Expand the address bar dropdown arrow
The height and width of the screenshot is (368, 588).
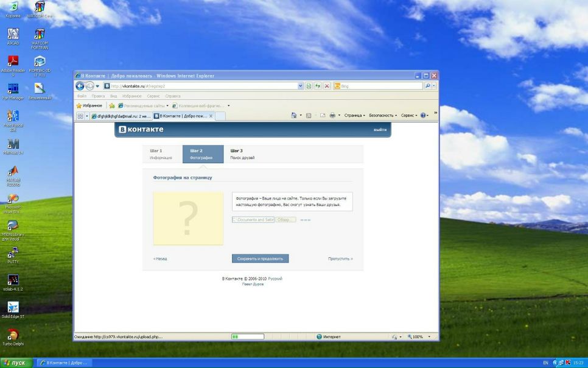click(x=300, y=87)
